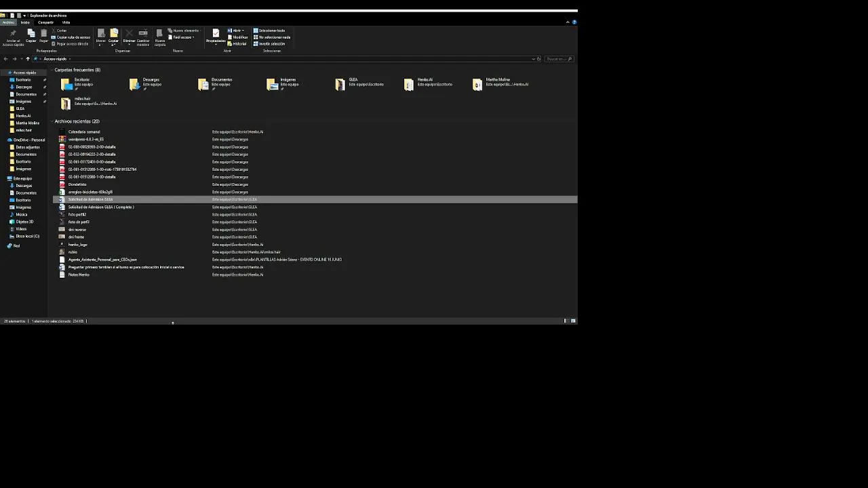Open the Archivo tab
Viewport: 868px width, 488px height.
(8, 22)
